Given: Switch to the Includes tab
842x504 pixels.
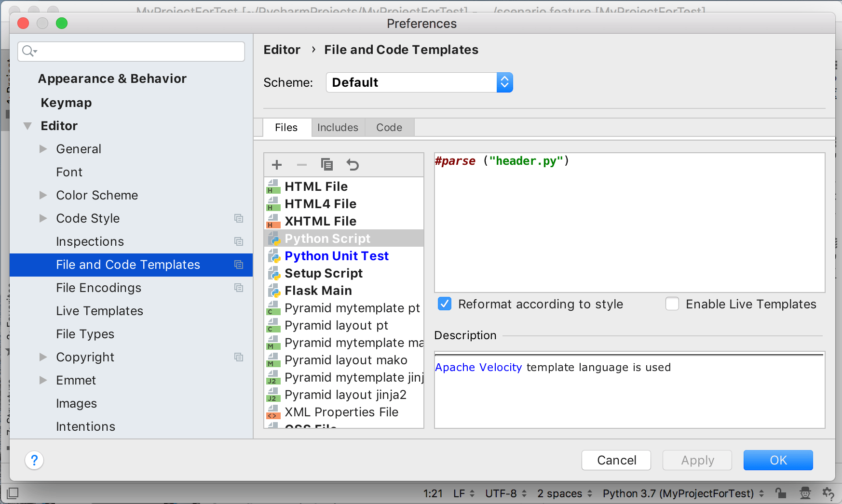Looking at the screenshot, I should pos(338,127).
